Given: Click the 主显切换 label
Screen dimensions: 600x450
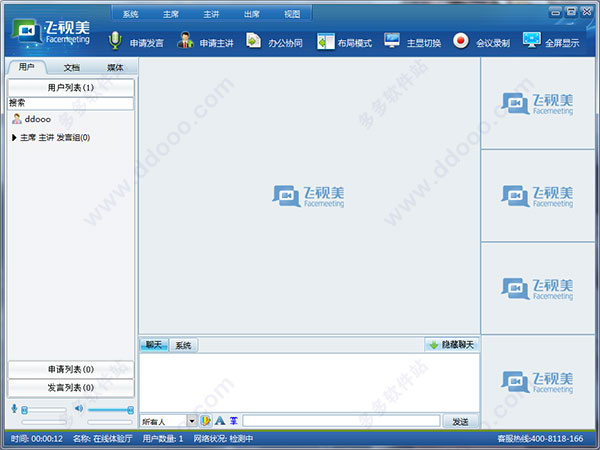Looking at the screenshot, I should click(424, 43).
